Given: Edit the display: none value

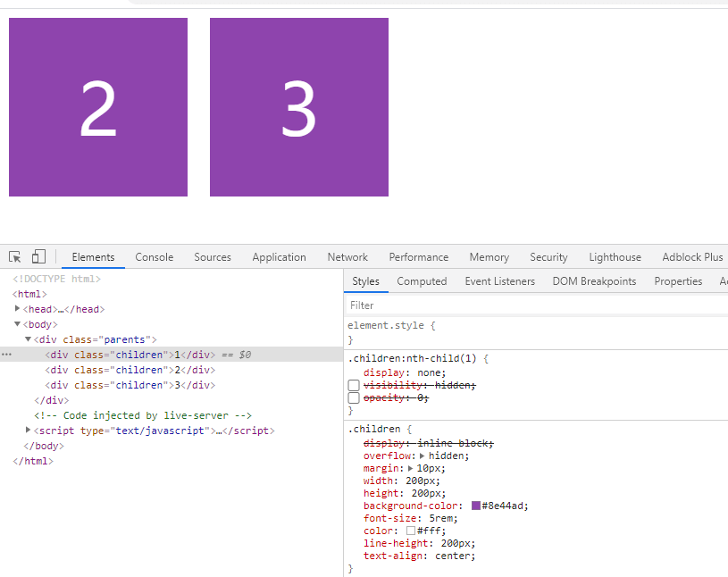Looking at the screenshot, I should [430, 372].
